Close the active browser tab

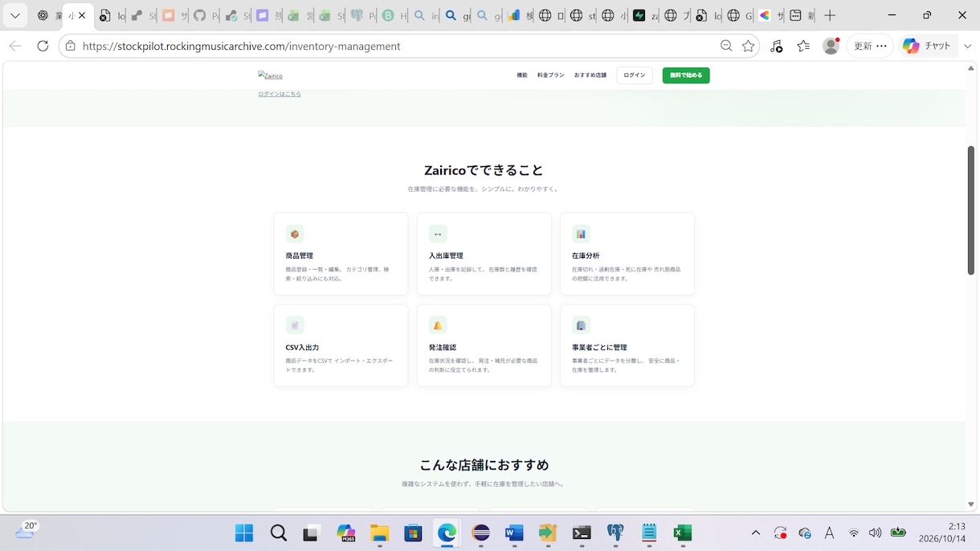82,15
